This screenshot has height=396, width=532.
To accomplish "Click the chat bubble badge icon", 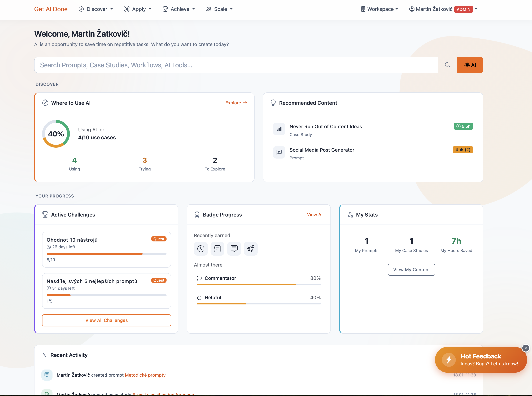I will click(234, 249).
